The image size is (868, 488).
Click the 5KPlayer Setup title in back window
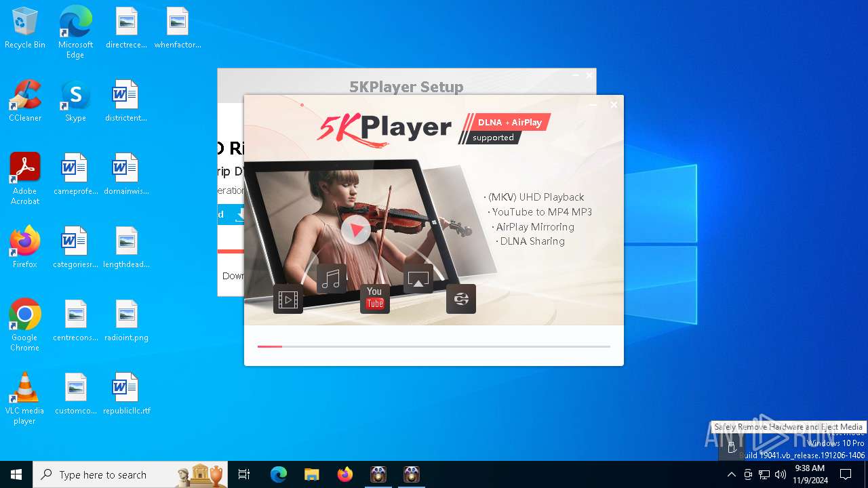(406, 87)
